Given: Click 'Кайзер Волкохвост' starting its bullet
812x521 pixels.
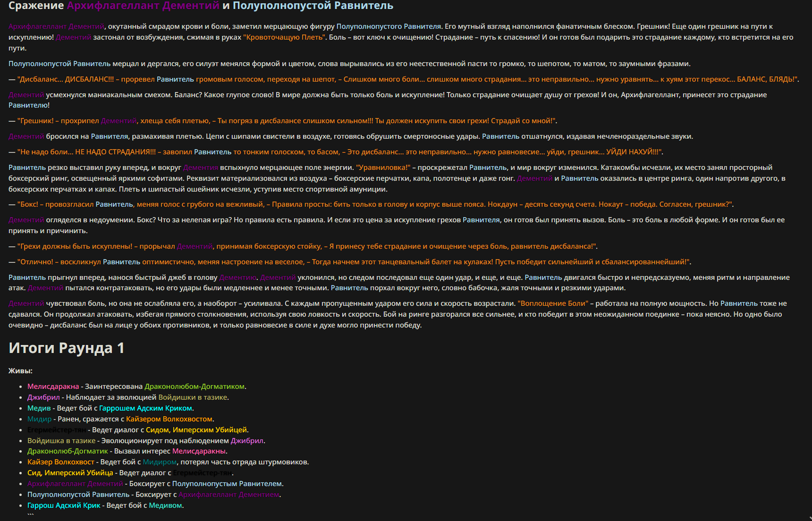Looking at the screenshot, I should point(61,462).
